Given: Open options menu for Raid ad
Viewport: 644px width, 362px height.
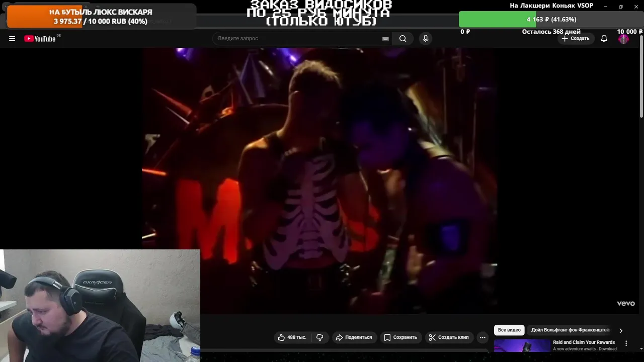Looking at the screenshot, I should point(626,343).
